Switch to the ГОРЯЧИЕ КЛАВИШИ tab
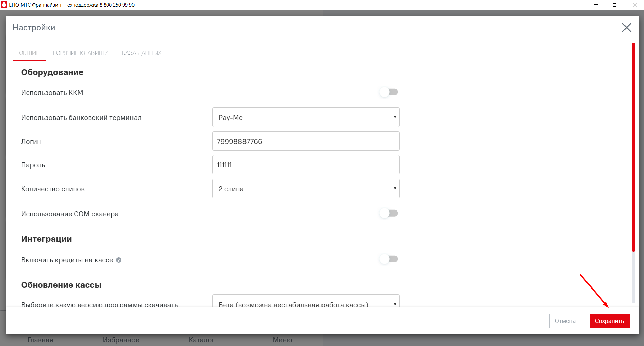This screenshot has width=644, height=346. point(81,53)
